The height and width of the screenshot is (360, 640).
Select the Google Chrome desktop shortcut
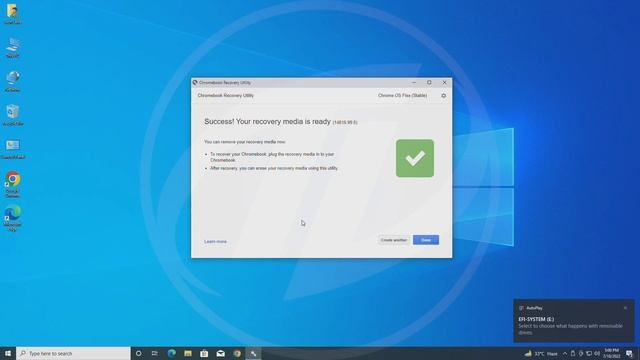[13, 184]
